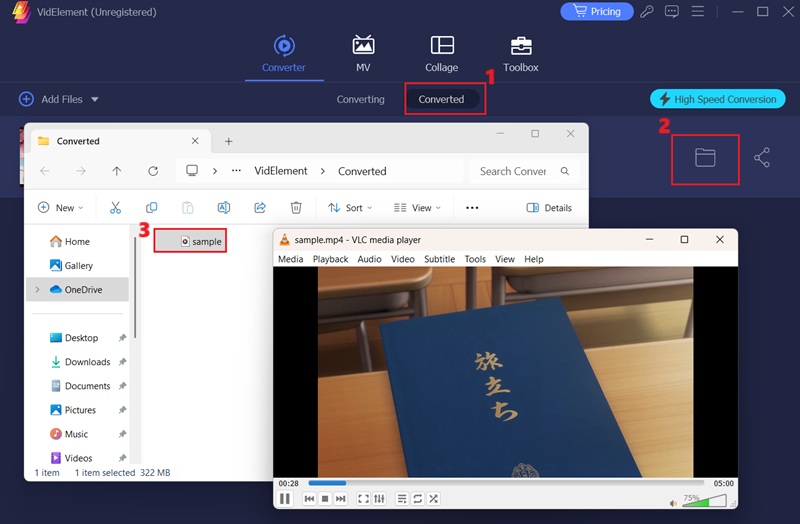
Task: Select the sample file
Action: click(x=190, y=241)
